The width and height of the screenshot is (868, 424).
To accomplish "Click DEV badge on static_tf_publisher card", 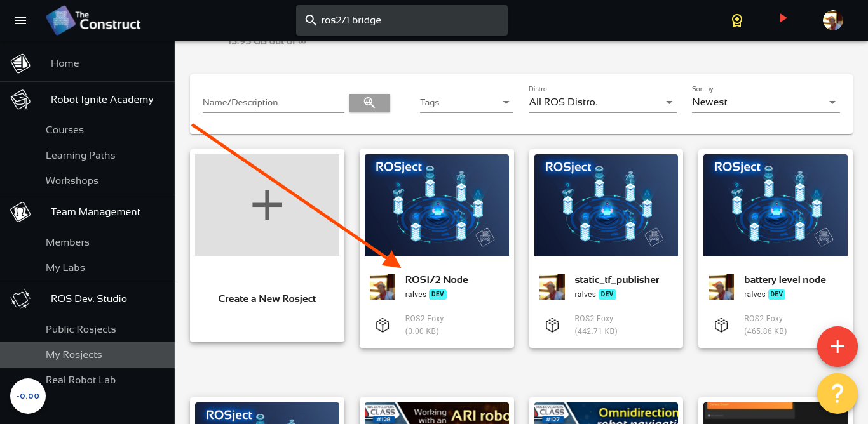I will 607,295.
